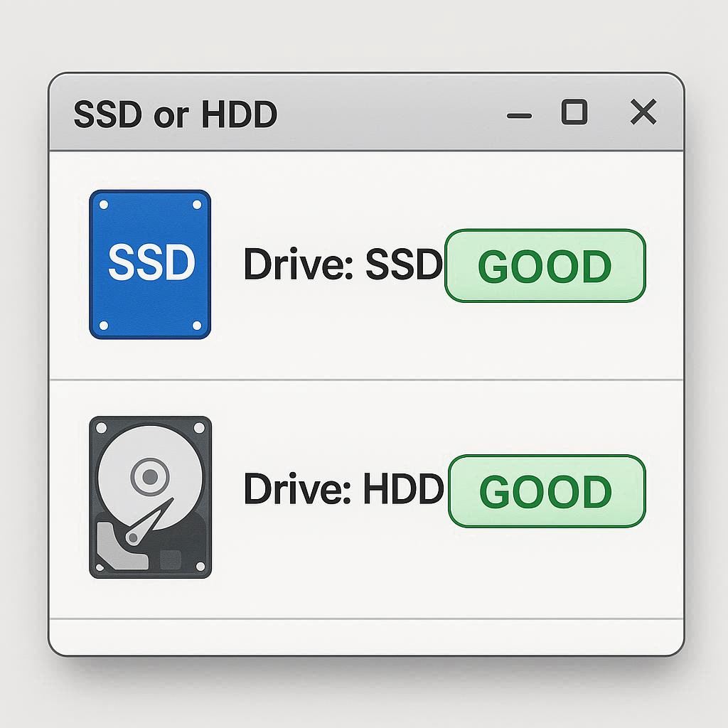
Task: Click the top-right screw on SSD icon
Action: 197,205
